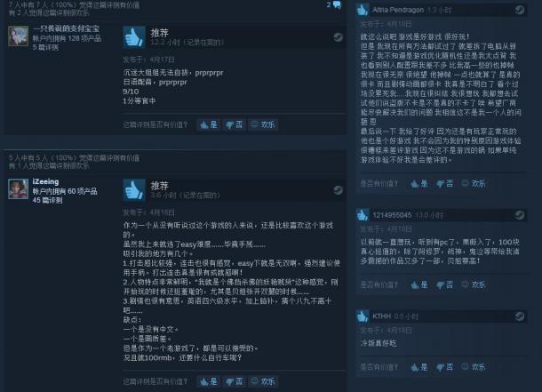The height and width of the screenshot is (392, 542).
Task: Click Steam logo icon on iZeeing's review header
Action: (x=338, y=190)
